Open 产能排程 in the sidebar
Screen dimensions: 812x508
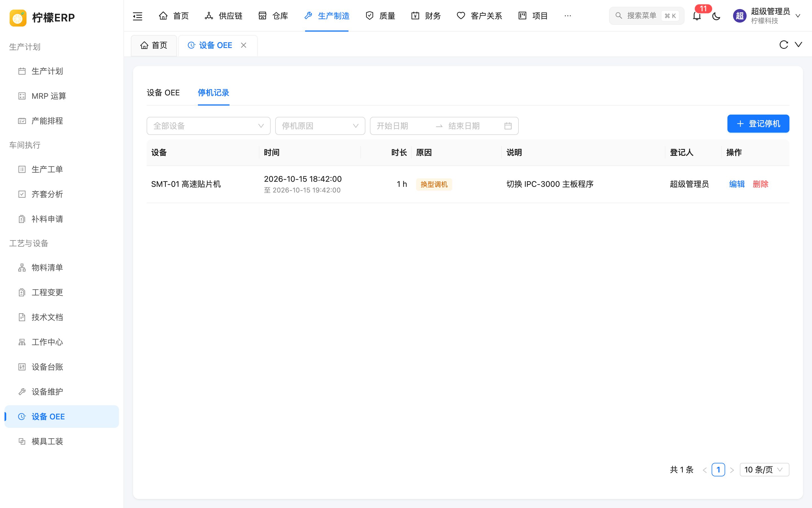(62, 121)
